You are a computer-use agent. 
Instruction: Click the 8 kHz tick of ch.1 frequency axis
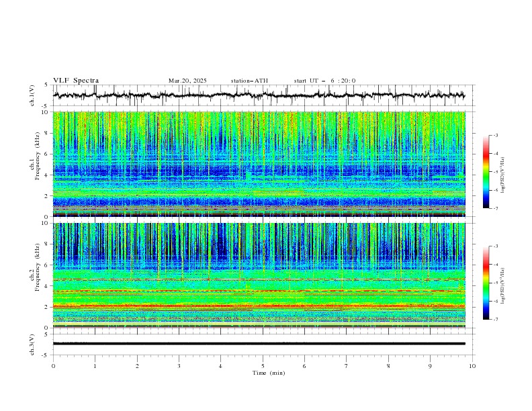[48, 133]
